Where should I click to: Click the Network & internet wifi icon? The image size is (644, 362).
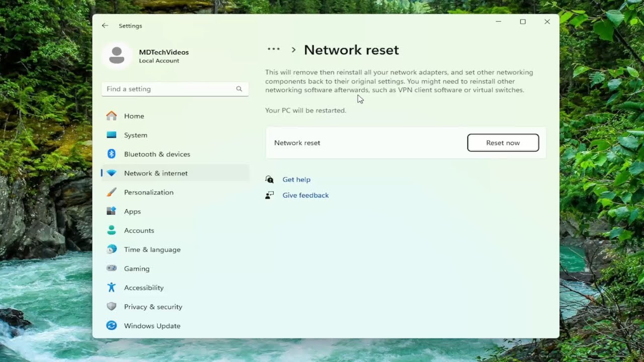[x=112, y=173]
